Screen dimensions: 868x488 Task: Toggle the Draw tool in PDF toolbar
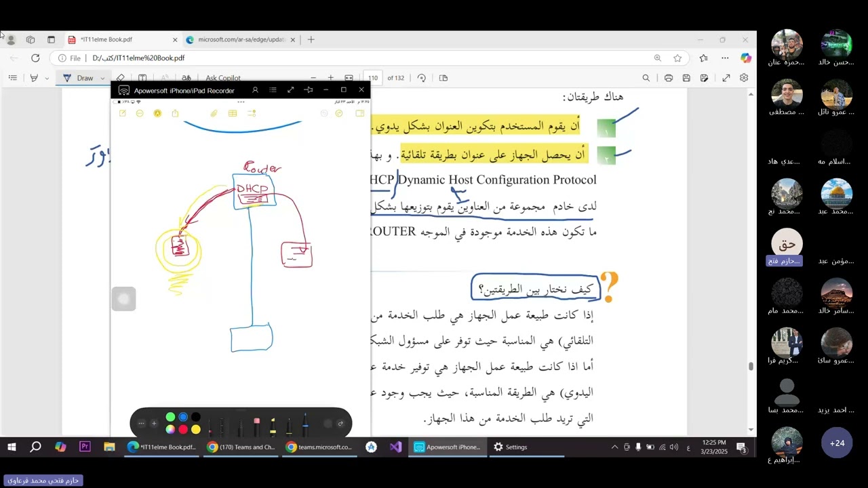coord(79,78)
